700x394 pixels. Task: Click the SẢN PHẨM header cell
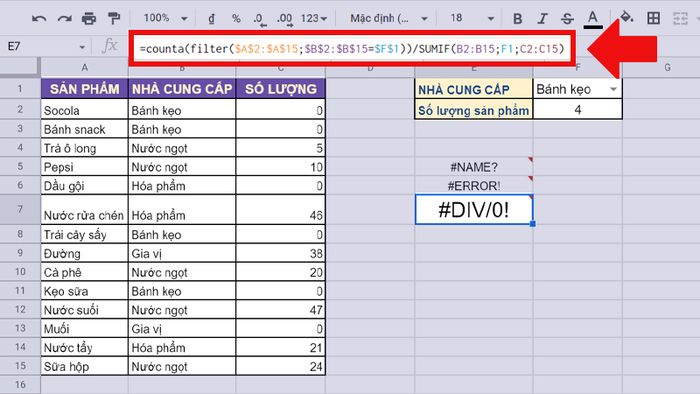click(x=84, y=89)
